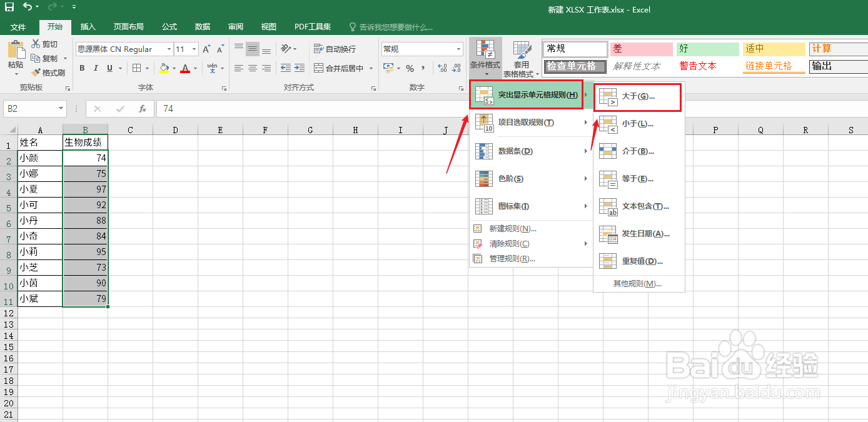Image resolution: width=868 pixels, height=422 pixels.
Task: Apply the yellow fill color bucket
Action: 164,68
